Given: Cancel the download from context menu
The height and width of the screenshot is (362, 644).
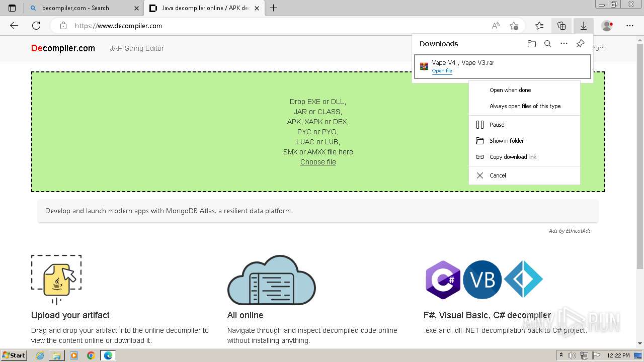Looking at the screenshot, I should pyautogui.click(x=524, y=175).
